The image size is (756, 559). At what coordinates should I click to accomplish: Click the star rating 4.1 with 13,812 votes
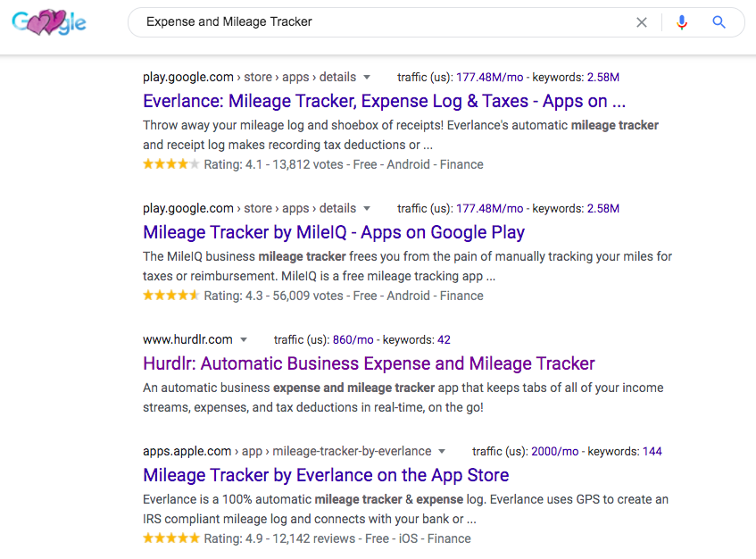coord(313,164)
